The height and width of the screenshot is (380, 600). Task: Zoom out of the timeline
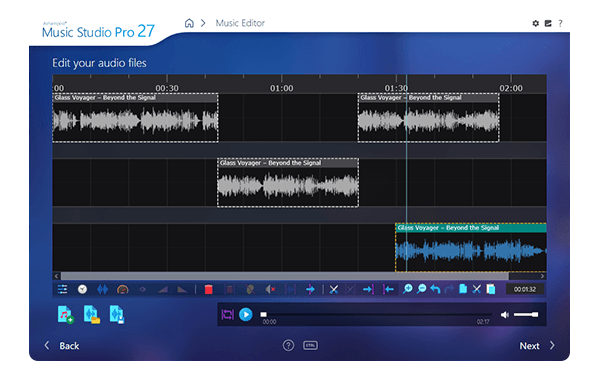pos(422,289)
